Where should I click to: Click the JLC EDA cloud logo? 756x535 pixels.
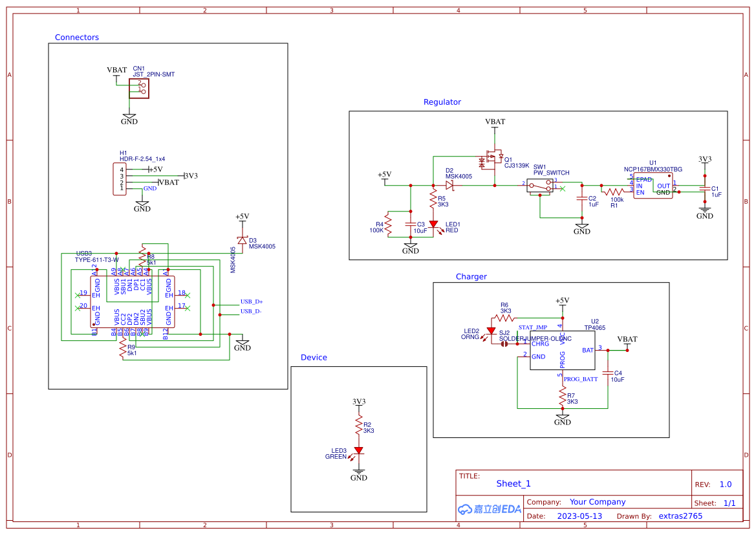point(488,510)
